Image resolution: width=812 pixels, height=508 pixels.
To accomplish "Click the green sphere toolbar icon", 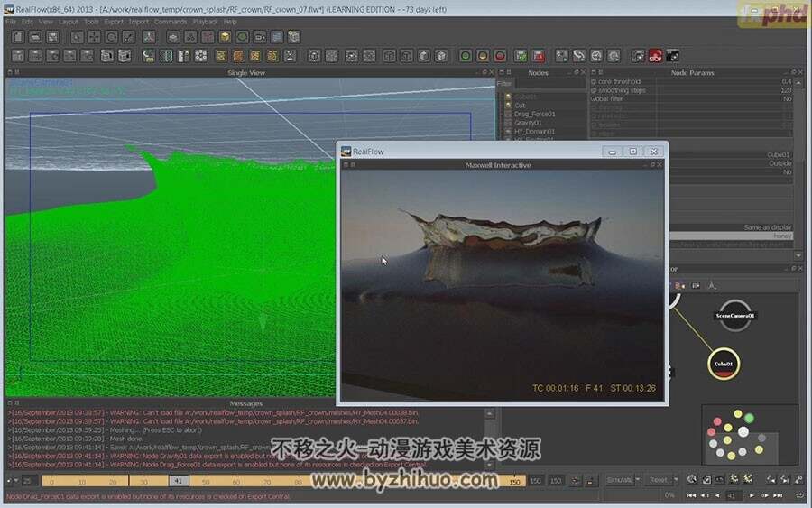I will (x=242, y=37).
